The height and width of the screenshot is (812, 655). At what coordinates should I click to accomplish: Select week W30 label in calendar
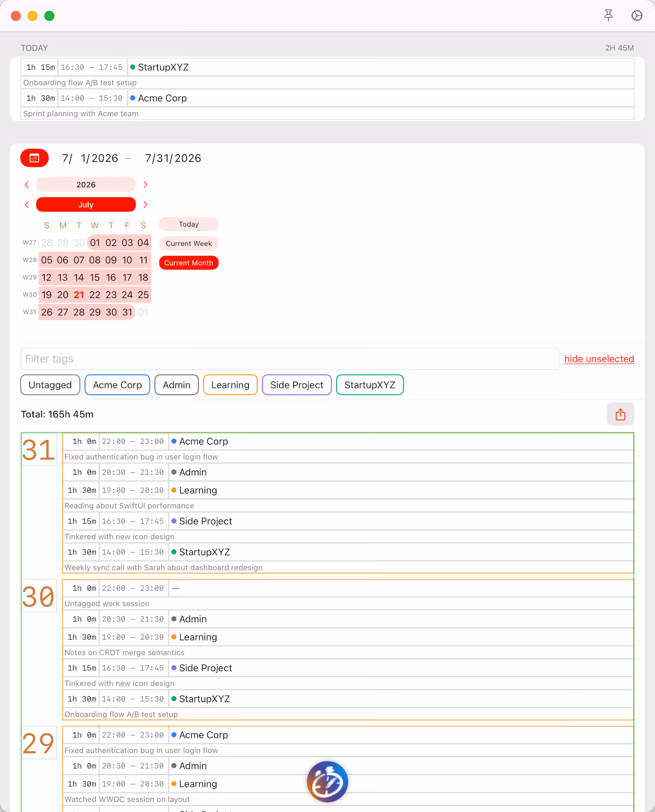(29, 295)
